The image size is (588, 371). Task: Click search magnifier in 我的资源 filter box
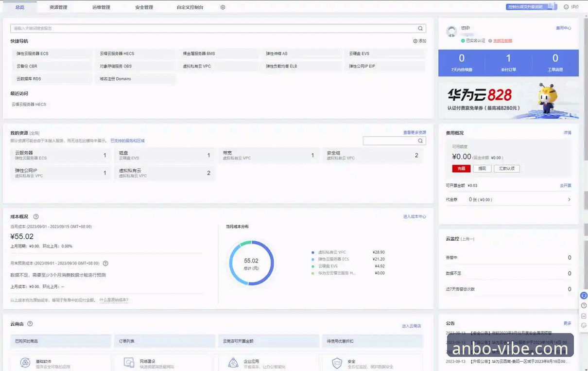tap(420, 141)
